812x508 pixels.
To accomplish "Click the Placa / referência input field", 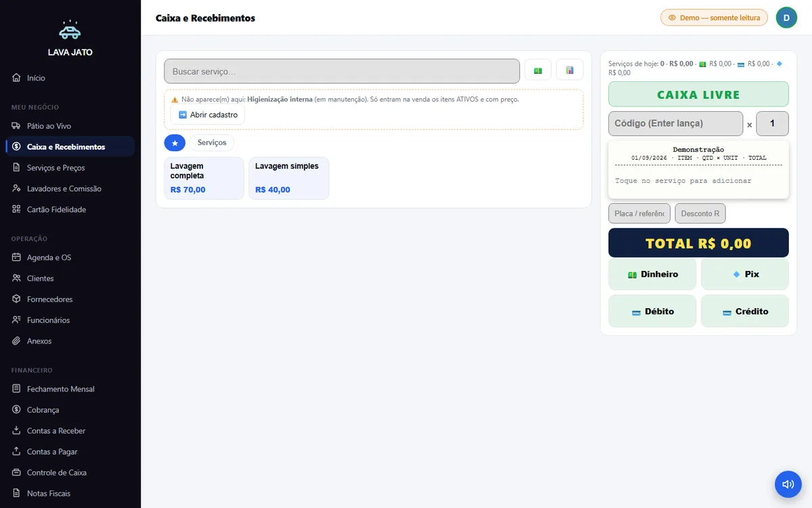I will 639,213.
